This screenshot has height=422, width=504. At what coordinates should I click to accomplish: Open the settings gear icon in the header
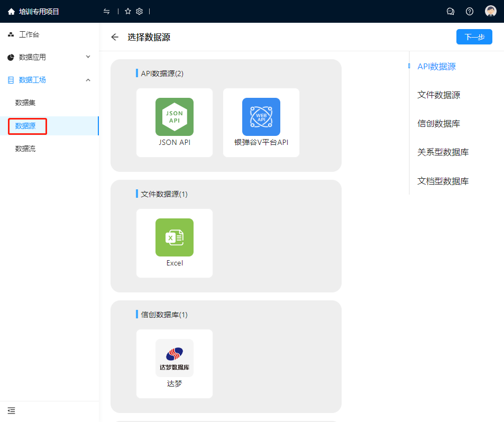140,11
